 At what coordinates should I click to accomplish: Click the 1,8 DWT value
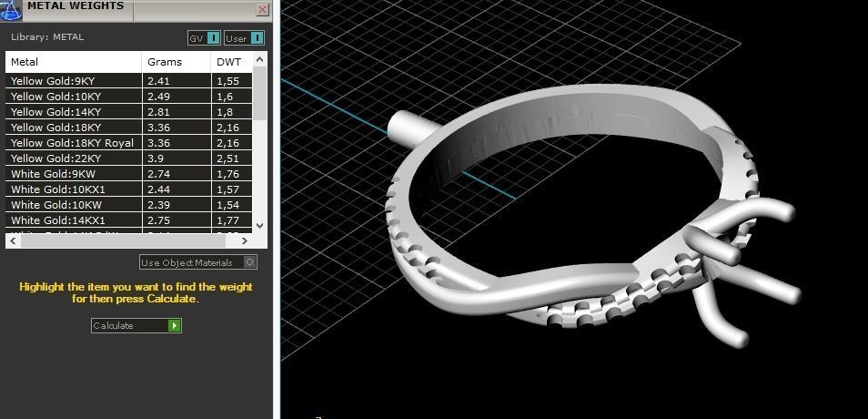coord(224,112)
